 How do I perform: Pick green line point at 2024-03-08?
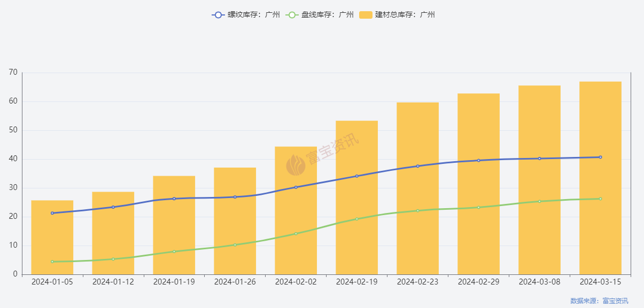coord(540,201)
